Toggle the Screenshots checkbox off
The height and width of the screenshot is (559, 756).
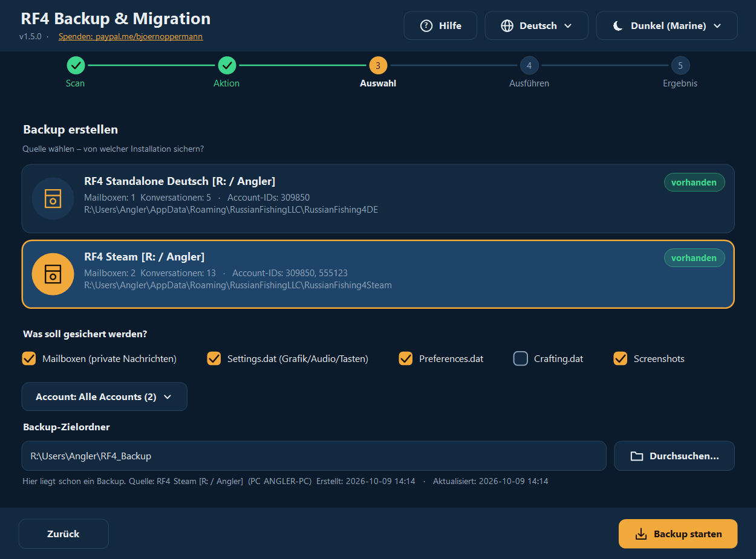tap(621, 359)
